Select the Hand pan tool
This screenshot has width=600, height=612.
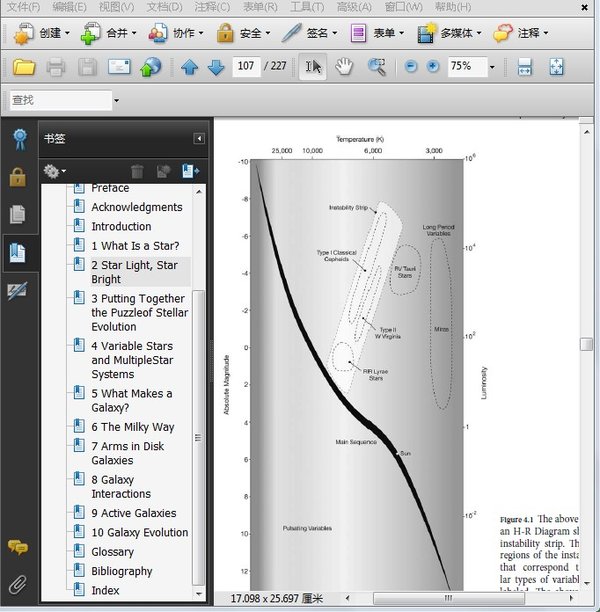click(x=344, y=67)
